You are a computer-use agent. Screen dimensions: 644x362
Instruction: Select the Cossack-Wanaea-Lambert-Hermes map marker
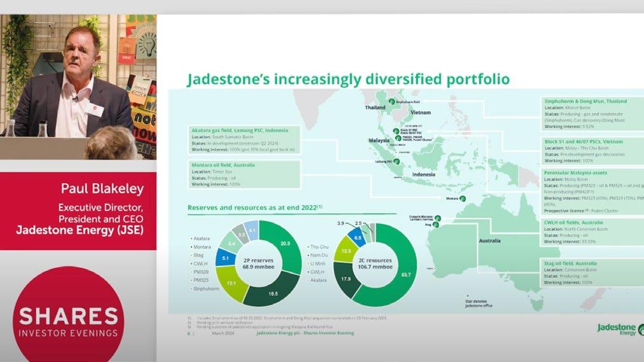tap(438, 218)
